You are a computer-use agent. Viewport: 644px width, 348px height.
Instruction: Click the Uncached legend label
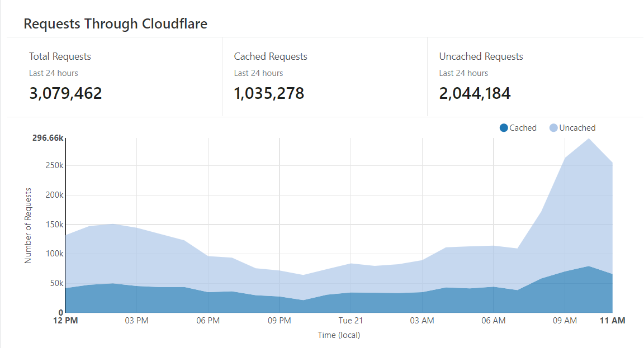(x=577, y=128)
